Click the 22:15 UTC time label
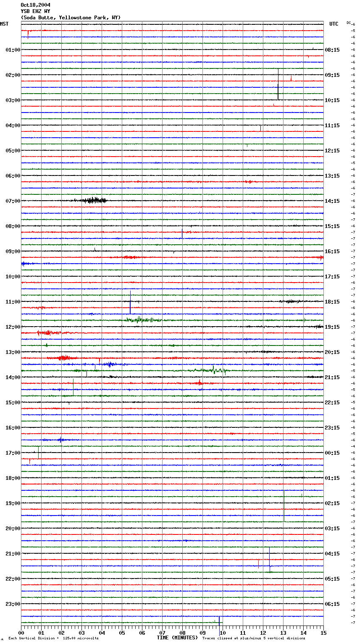 click(x=332, y=403)
